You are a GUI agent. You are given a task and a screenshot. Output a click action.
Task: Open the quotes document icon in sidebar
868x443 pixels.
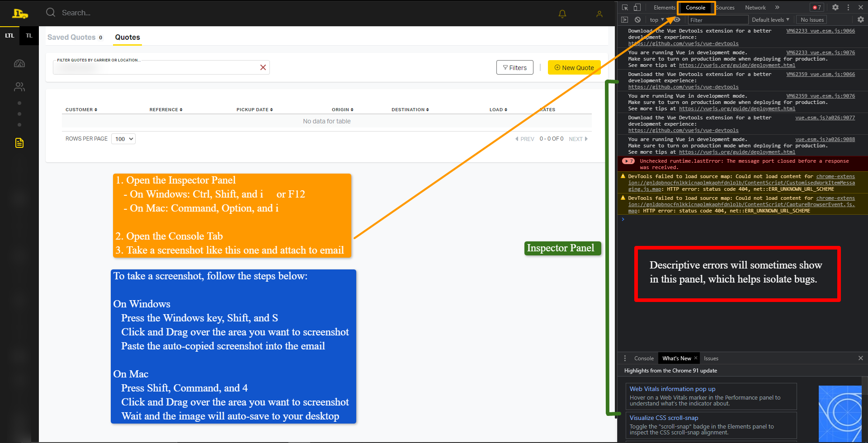click(x=19, y=142)
